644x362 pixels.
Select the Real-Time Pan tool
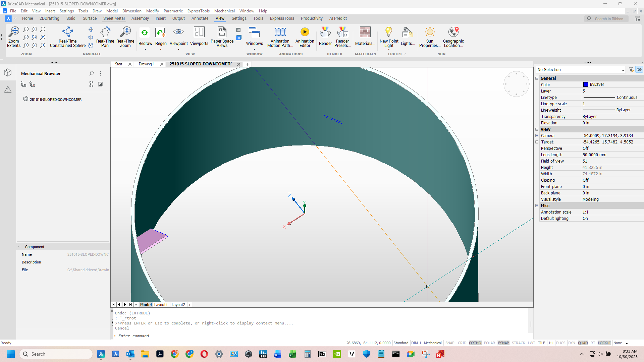105,37
